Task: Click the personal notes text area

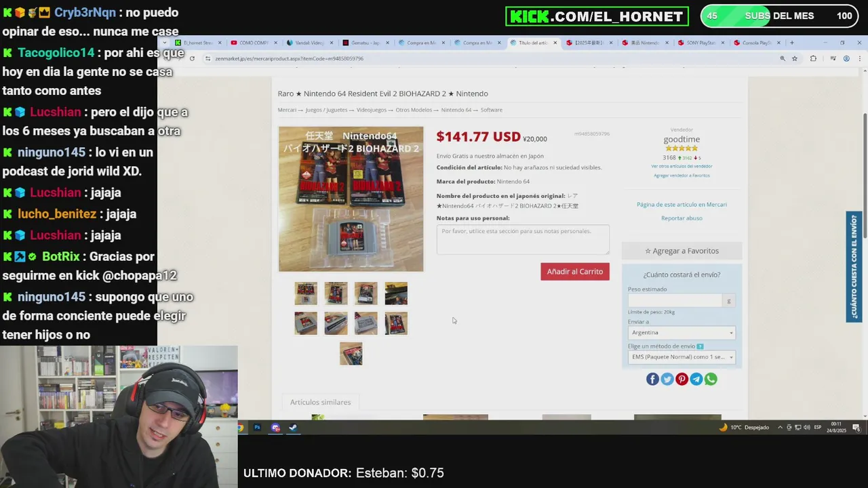Action: tap(523, 240)
